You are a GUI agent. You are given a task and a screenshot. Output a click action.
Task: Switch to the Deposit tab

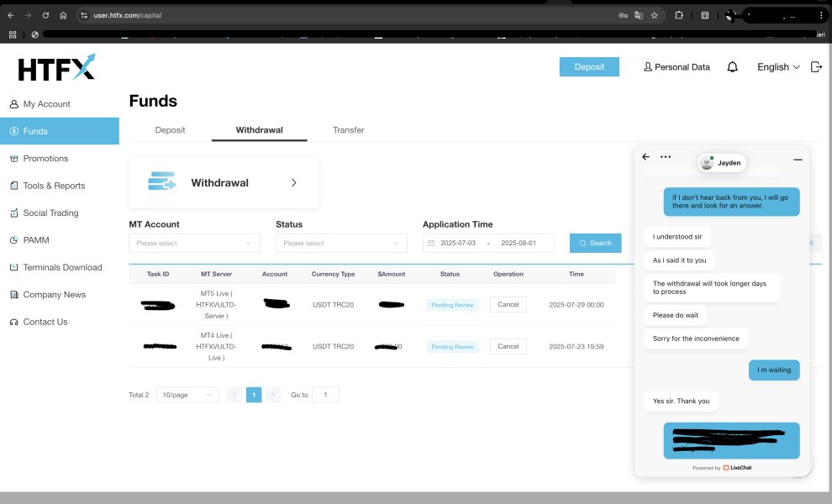pyautogui.click(x=170, y=130)
